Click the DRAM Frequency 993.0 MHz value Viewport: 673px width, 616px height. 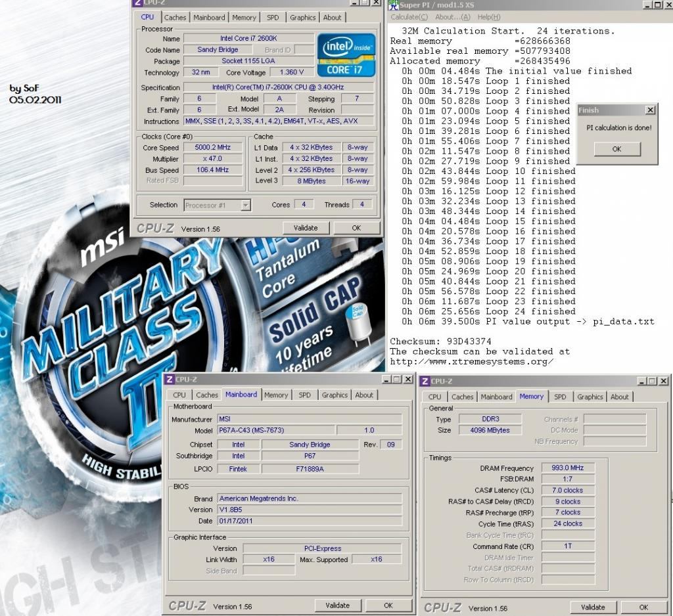(568, 468)
